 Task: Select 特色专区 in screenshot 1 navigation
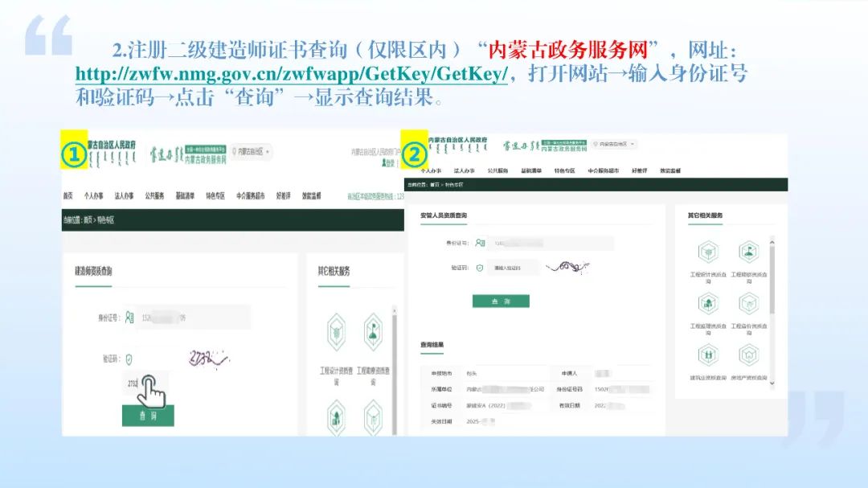(215, 195)
